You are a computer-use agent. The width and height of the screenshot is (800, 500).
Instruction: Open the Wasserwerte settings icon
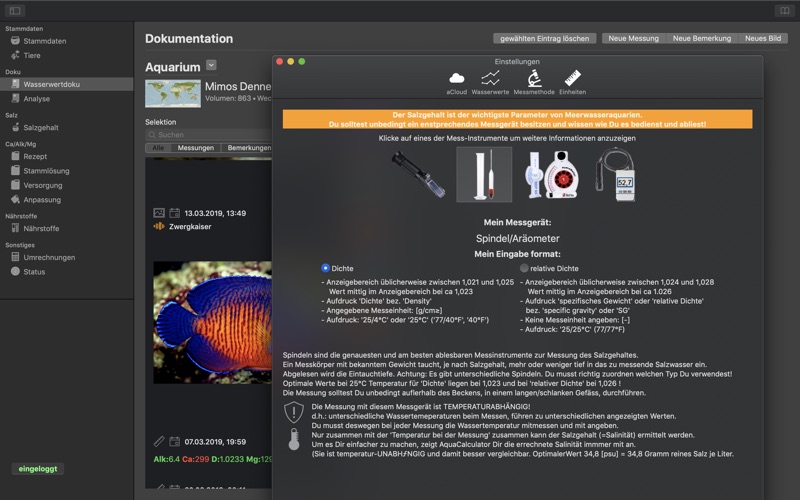[x=490, y=83]
